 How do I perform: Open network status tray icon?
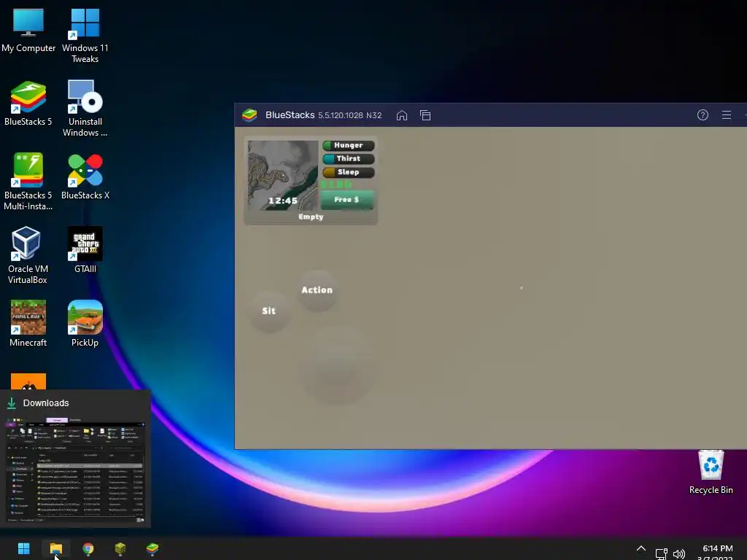pos(661,554)
